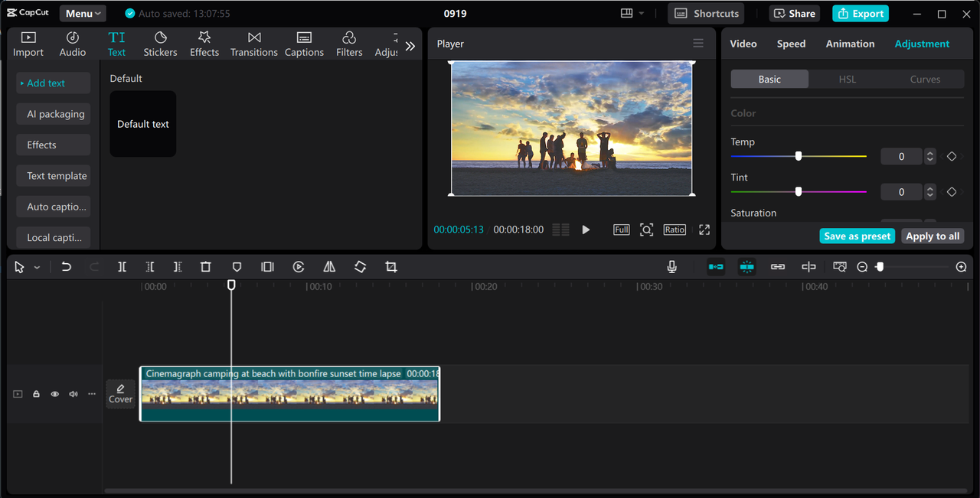Open AI packaging in the text sidebar
This screenshot has width=980, height=498.
point(53,114)
